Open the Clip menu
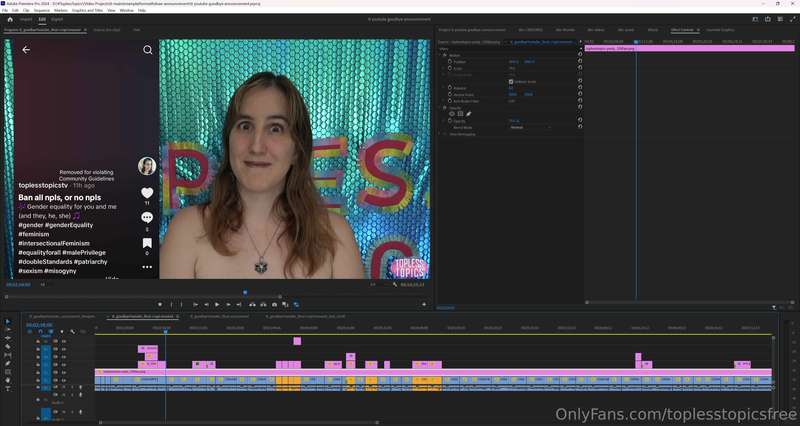The width and height of the screenshot is (800, 426). coord(26,10)
